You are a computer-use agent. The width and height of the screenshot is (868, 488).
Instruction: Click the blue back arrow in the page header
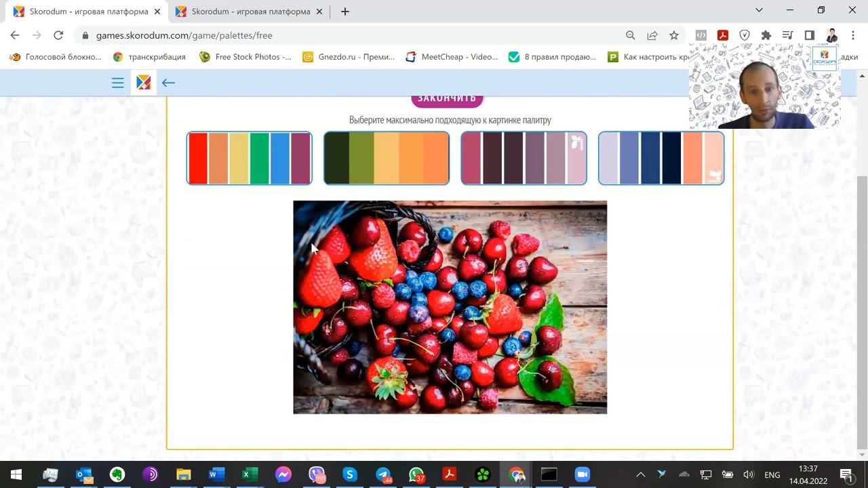click(168, 83)
